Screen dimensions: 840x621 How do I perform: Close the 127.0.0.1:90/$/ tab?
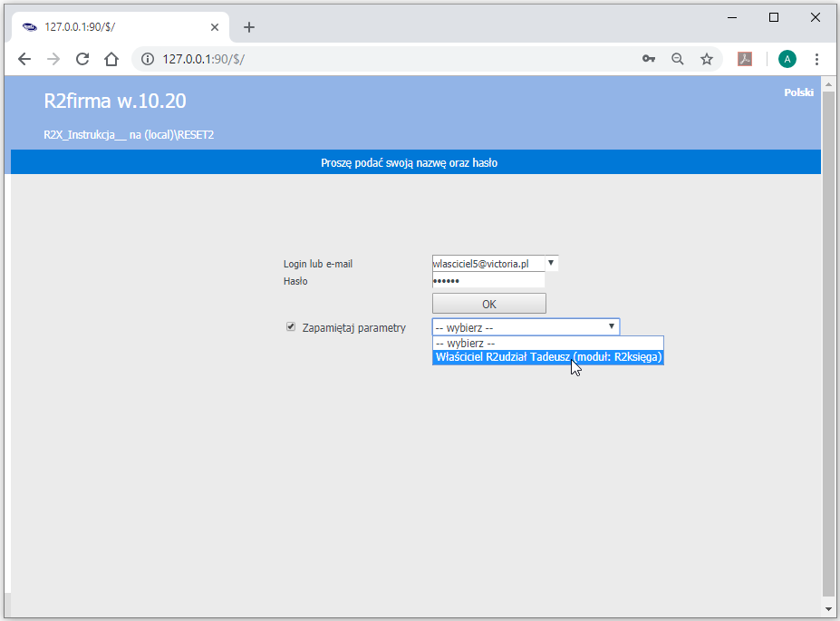[x=215, y=27]
